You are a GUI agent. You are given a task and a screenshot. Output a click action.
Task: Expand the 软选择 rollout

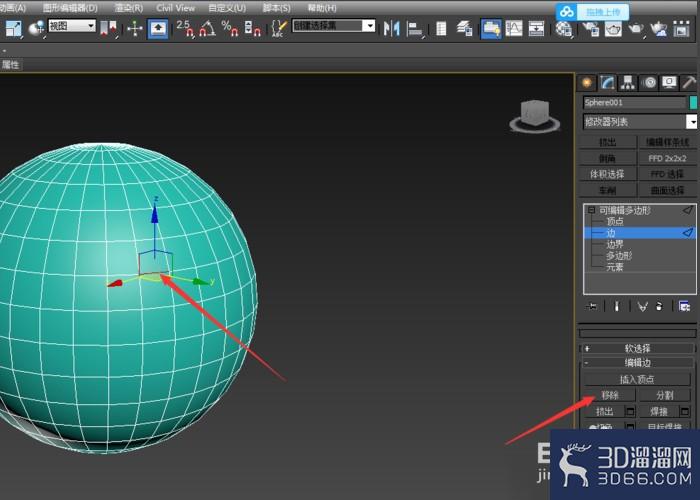pyautogui.click(x=638, y=348)
